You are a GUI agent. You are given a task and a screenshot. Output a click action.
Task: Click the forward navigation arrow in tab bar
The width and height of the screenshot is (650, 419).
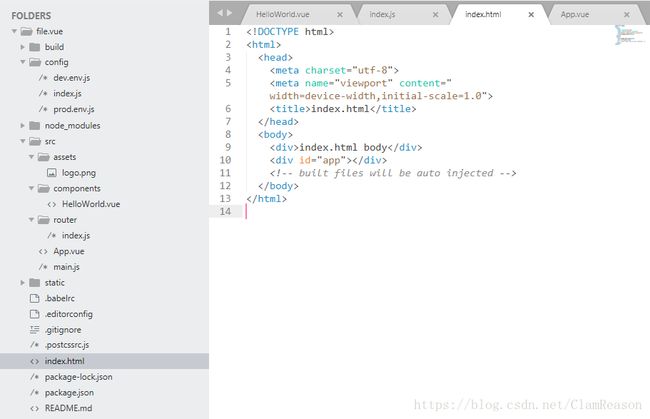(x=229, y=13)
